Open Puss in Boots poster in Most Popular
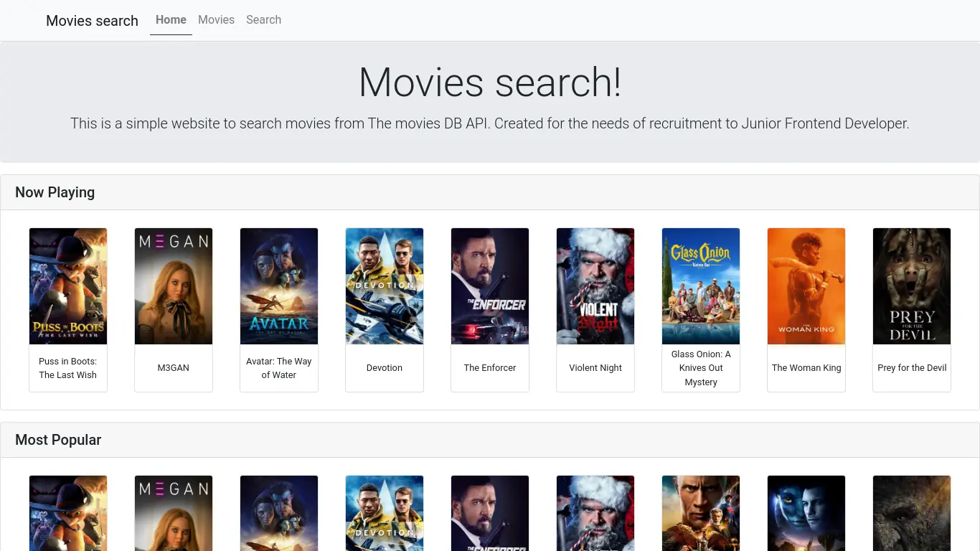 pyautogui.click(x=68, y=514)
